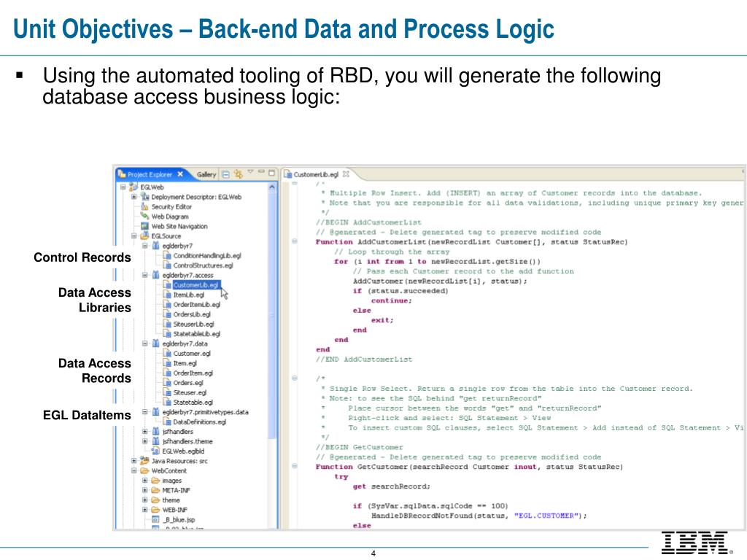The image size is (747, 560).
Task: Click the eglderbyr7.data package icon
Action: pos(155,343)
